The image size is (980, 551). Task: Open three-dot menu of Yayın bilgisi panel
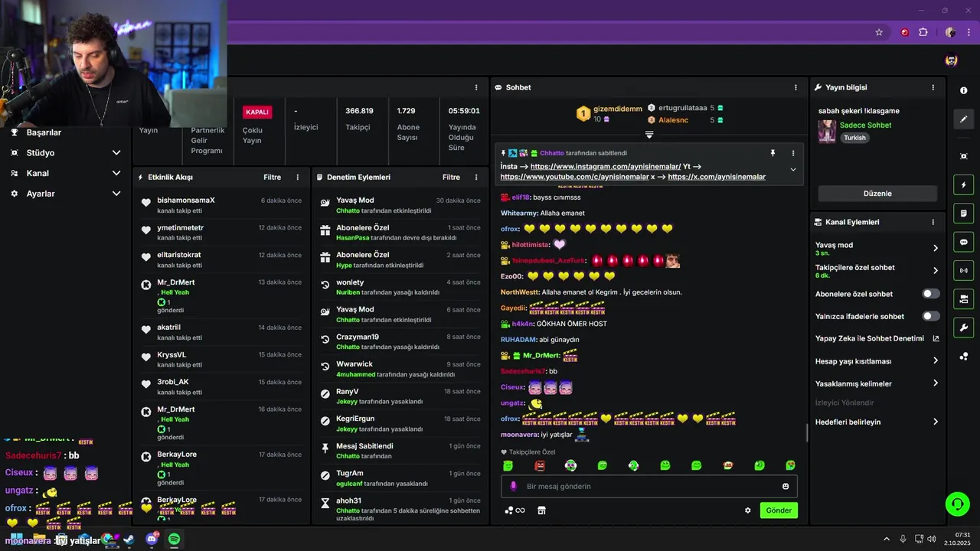933,87
